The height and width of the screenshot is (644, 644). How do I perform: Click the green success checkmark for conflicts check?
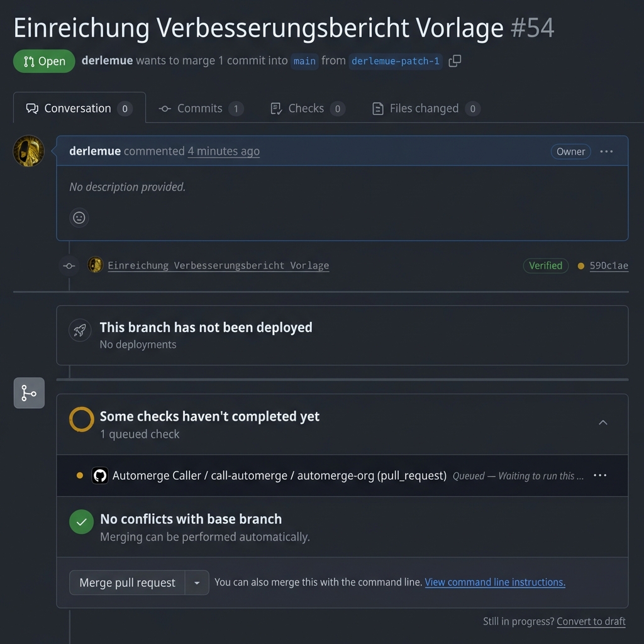(x=81, y=521)
